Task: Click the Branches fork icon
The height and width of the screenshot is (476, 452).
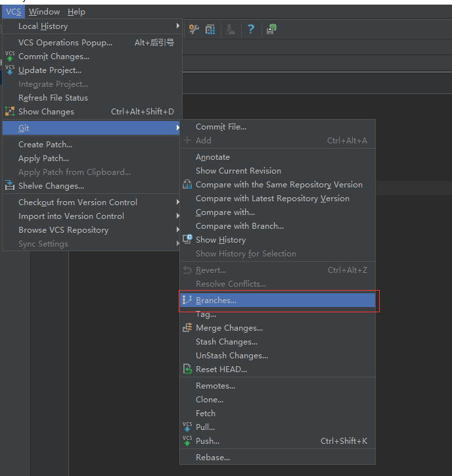Action: 187,300
